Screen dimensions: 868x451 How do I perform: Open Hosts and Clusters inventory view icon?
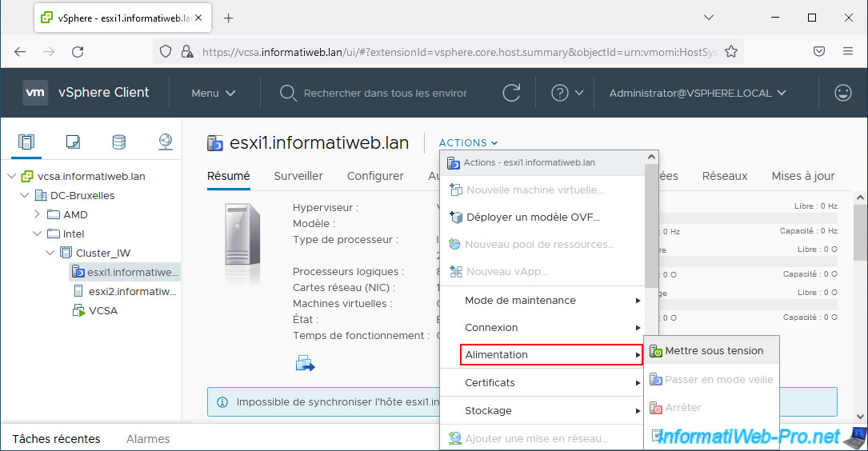26,142
